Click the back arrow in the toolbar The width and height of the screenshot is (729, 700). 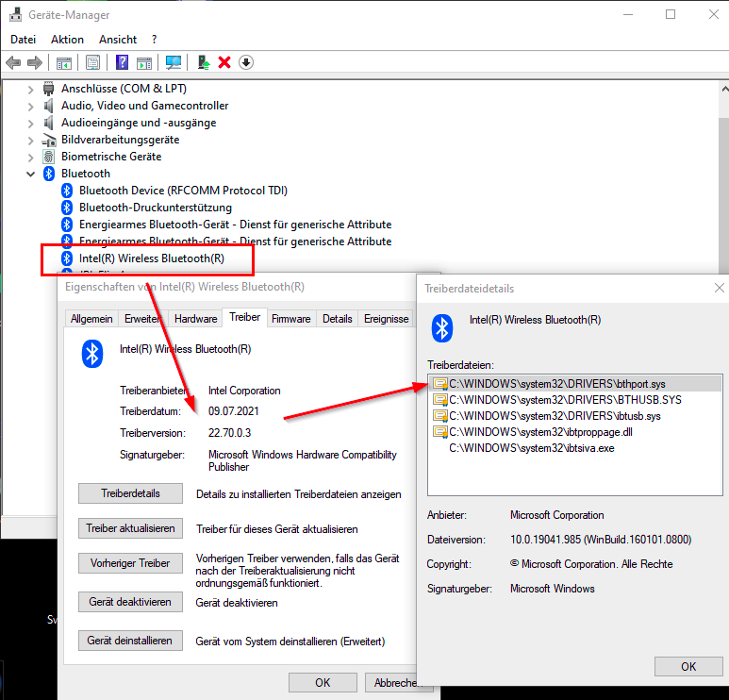pyautogui.click(x=13, y=62)
